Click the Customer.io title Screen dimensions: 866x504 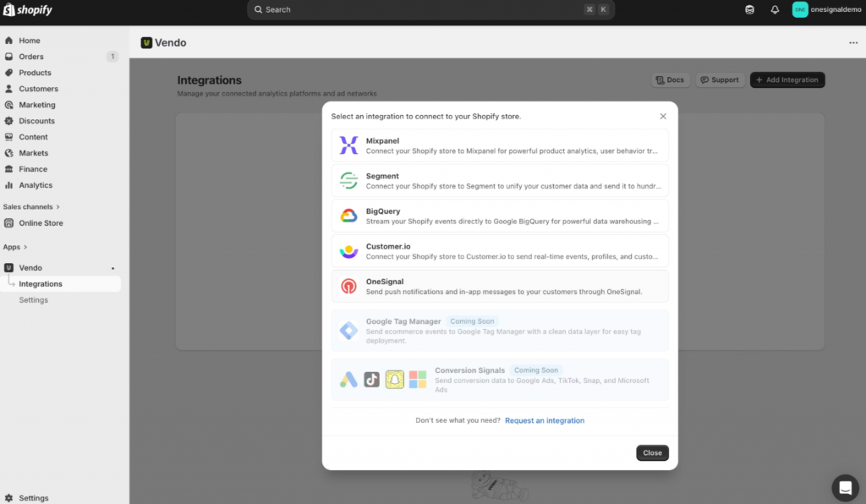[x=388, y=246]
